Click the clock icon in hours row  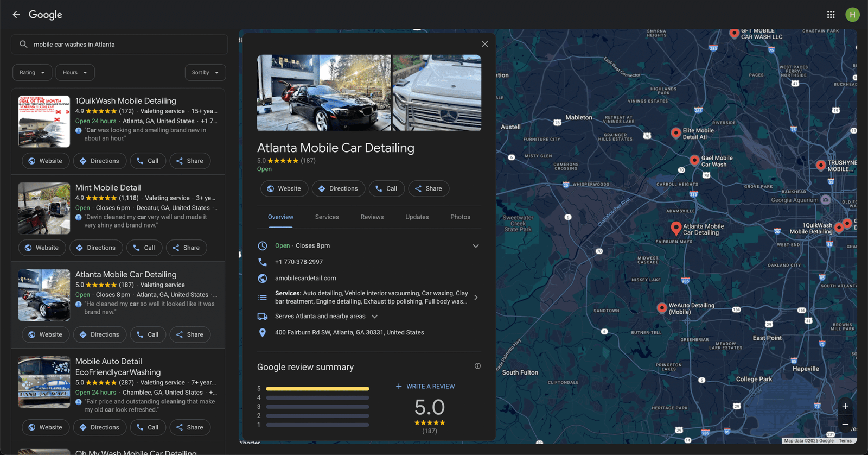click(x=263, y=245)
